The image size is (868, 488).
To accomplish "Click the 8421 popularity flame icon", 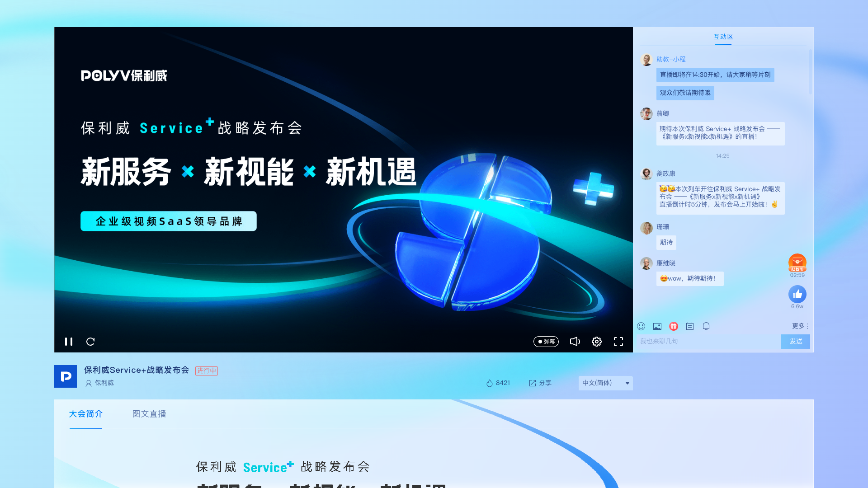I will 489,383.
